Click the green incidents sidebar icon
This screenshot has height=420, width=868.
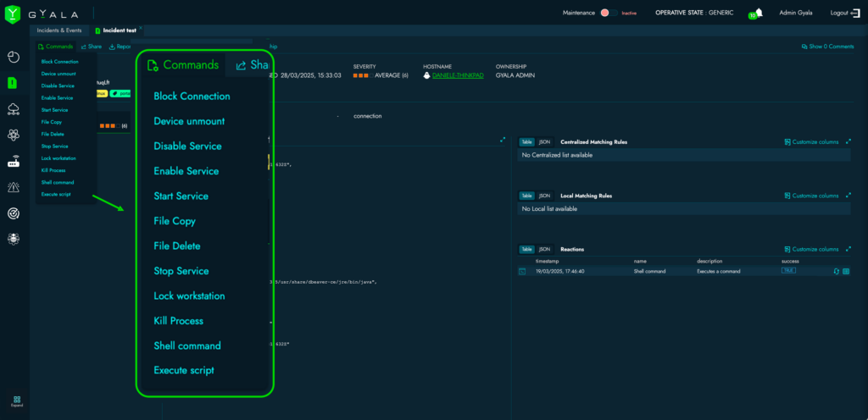[13, 83]
